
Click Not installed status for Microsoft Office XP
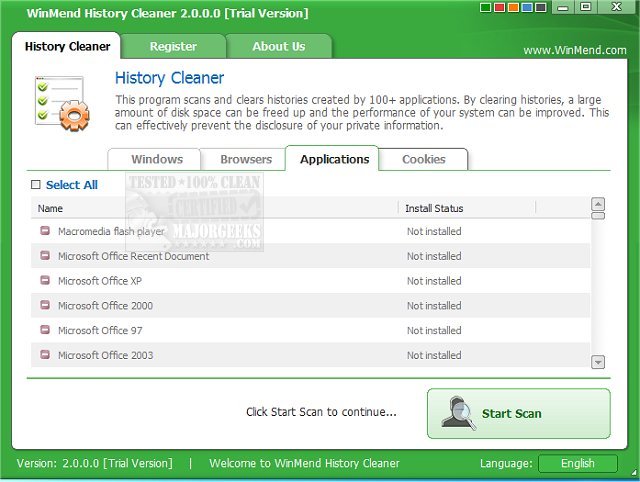click(434, 281)
